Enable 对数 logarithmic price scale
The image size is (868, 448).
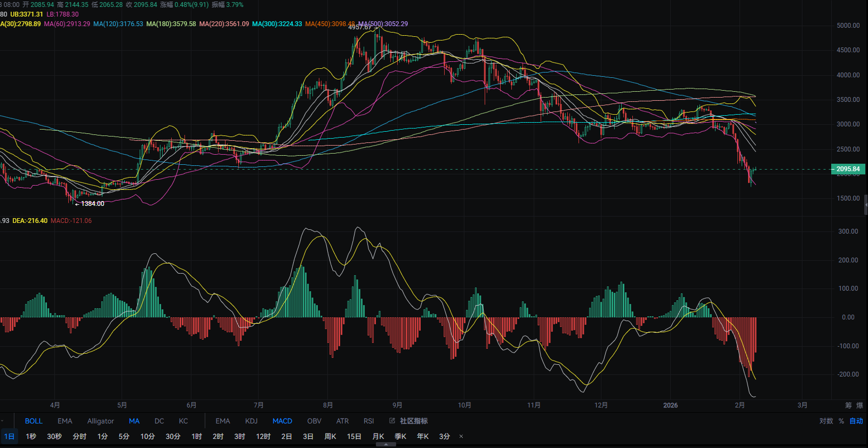(826, 421)
